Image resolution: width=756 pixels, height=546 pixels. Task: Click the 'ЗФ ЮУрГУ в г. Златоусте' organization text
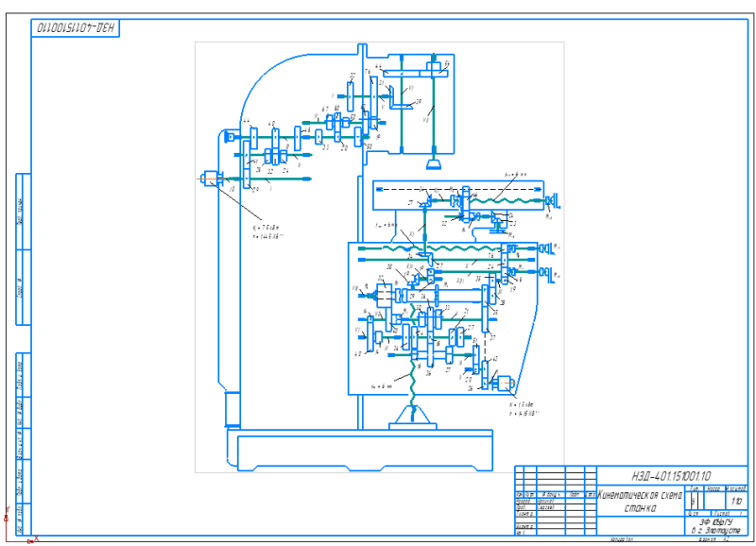pyautogui.click(x=715, y=526)
